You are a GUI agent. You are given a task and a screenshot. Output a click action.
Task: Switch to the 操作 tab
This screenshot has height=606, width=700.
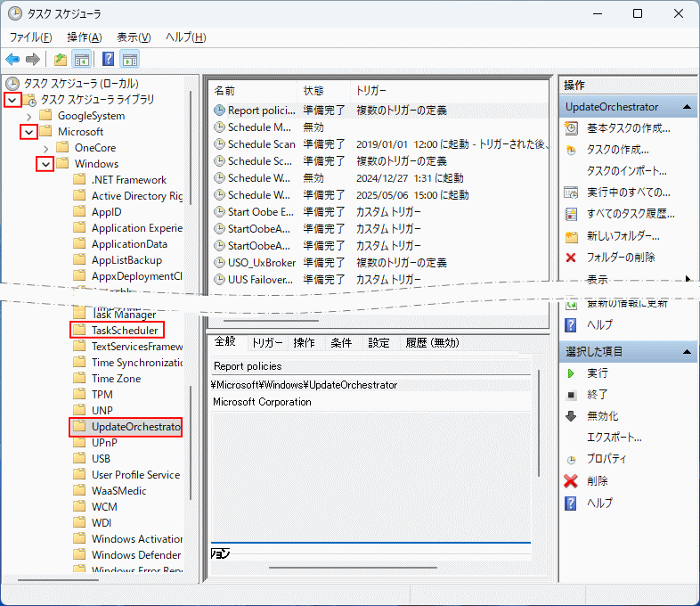305,342
